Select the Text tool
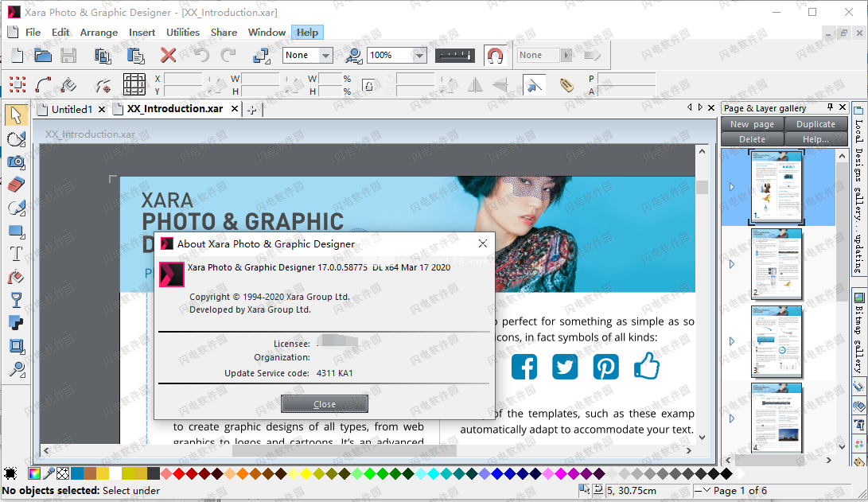The height and width of the screenshot is (502, 868). click(x=16, y=254)
